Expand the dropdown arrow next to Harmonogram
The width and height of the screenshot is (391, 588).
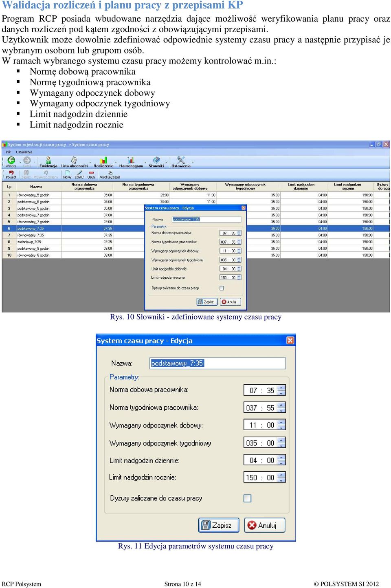[145, 162]
